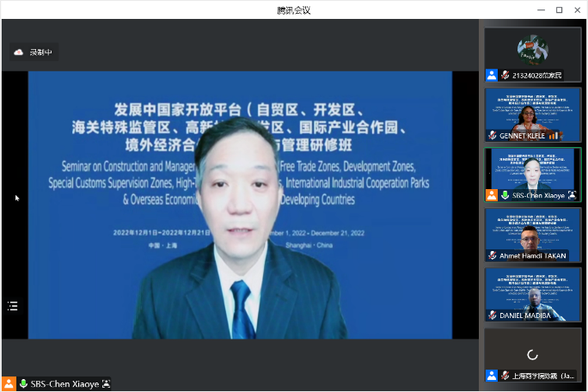Image resolution: width=588 pixels, height=392 pixels.
Task: Click the person-frame icon on SBS-Chen Xiaoye sidebar tile
Action: point(572,195)
